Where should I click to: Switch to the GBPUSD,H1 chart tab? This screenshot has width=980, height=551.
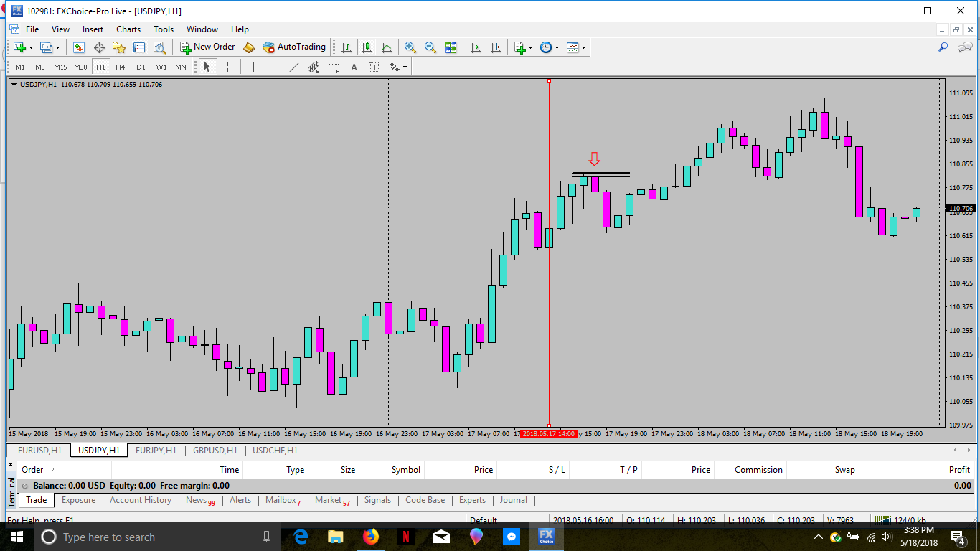(215, 451)
